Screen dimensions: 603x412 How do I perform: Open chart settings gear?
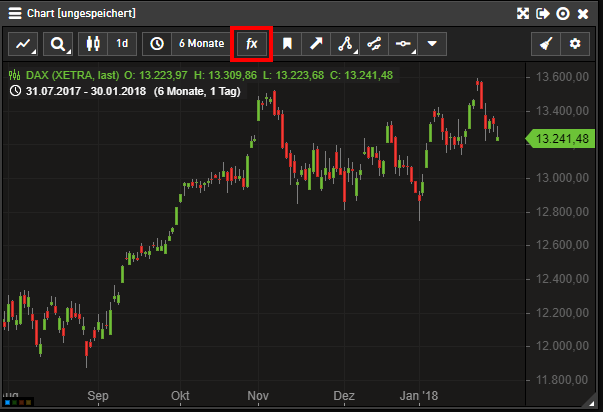575,44
